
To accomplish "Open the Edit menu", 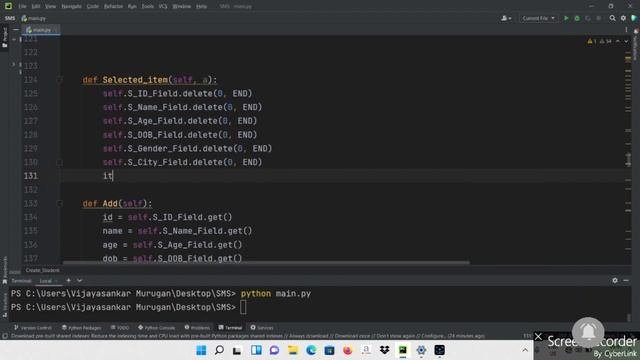I will pos(36,6).
